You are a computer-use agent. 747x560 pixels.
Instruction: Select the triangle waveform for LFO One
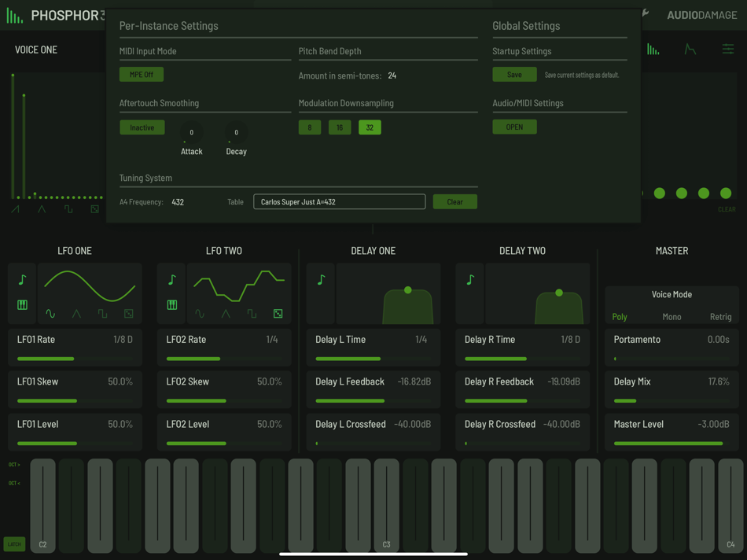pyautogui.click(x=76, y=315)
